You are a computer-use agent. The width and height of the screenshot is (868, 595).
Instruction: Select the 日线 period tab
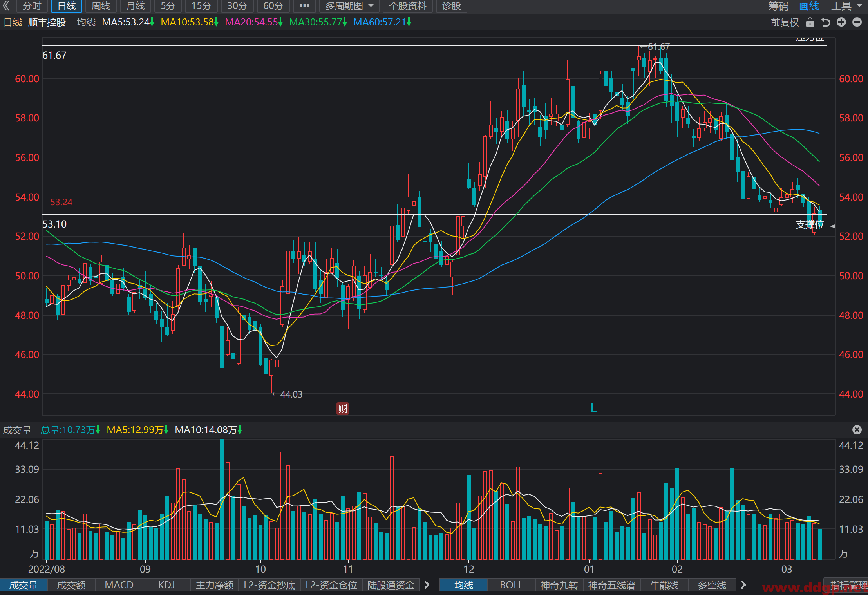pos(67,6)
